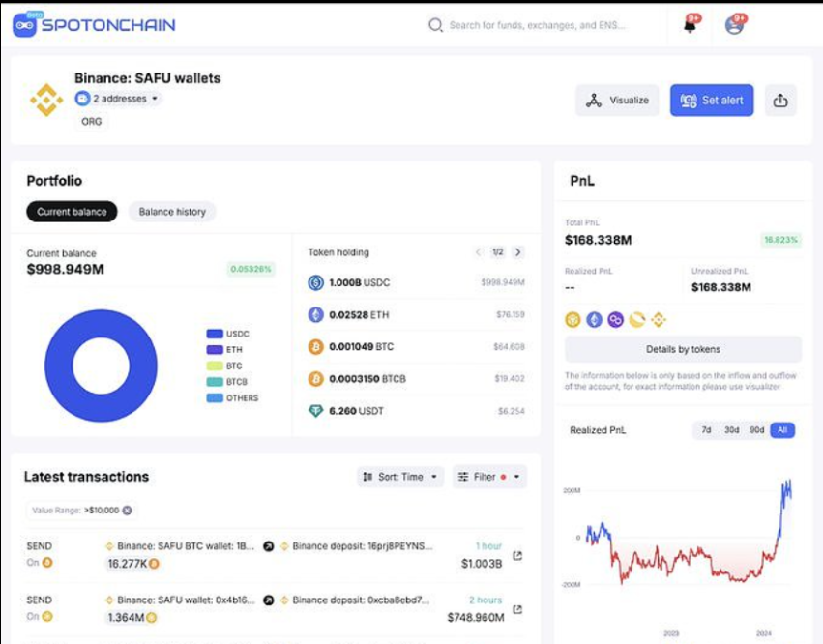Click the 0.001049 BTC holding text

point(361,347)
